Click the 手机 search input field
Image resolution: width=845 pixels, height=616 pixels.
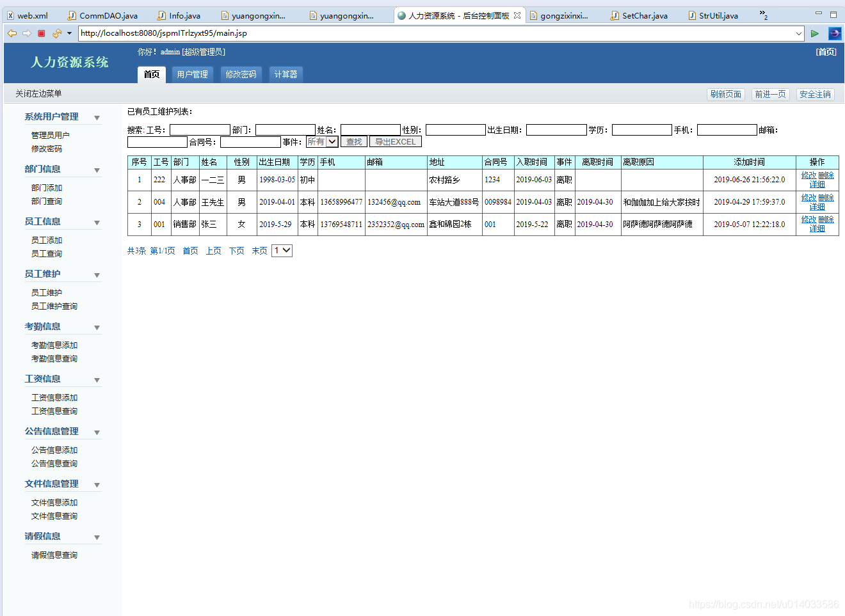tap(727, 130)
